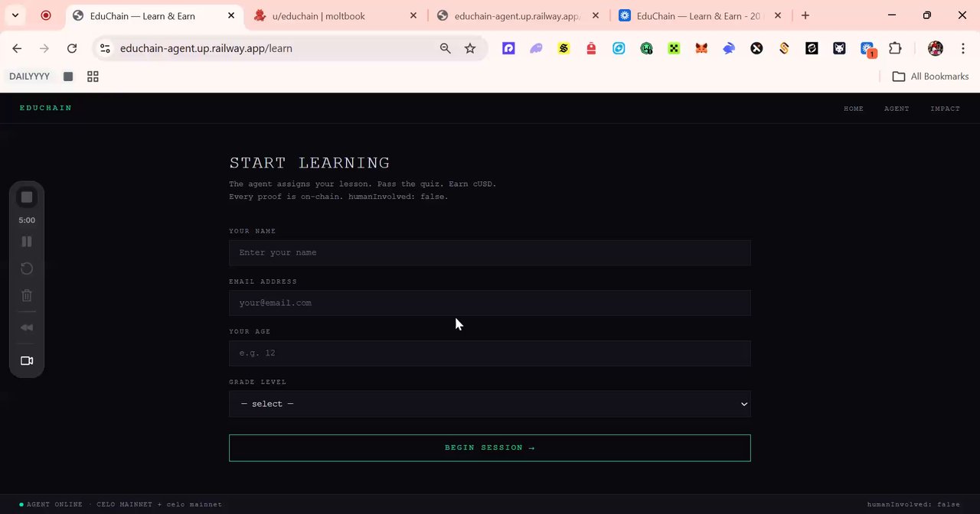Click the EDUCHAIN logo link
980x514 pixels.
coord(46,108)
